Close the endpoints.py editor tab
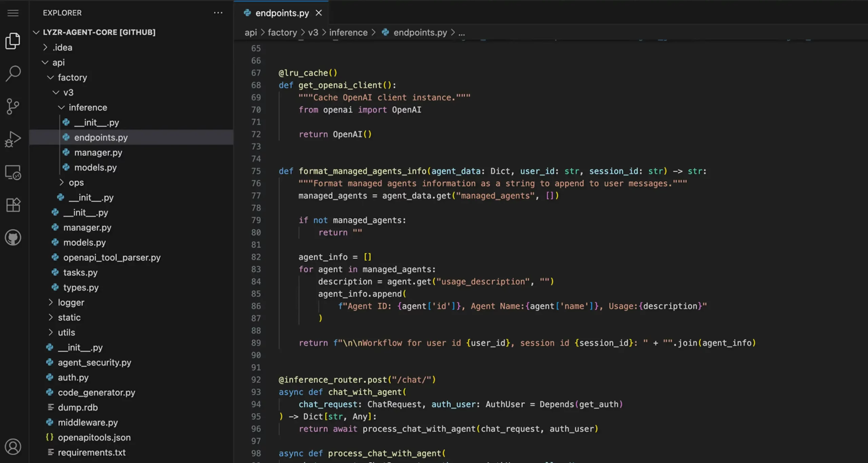Image resolution: width=868 pixels, height=463 pixels. (x=319, y=13)
